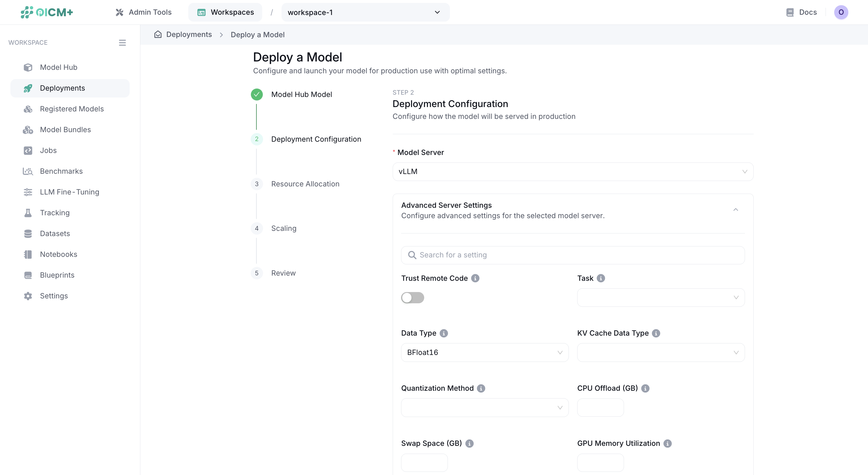Open Benchmarks from the sidebar

[61, 171]
